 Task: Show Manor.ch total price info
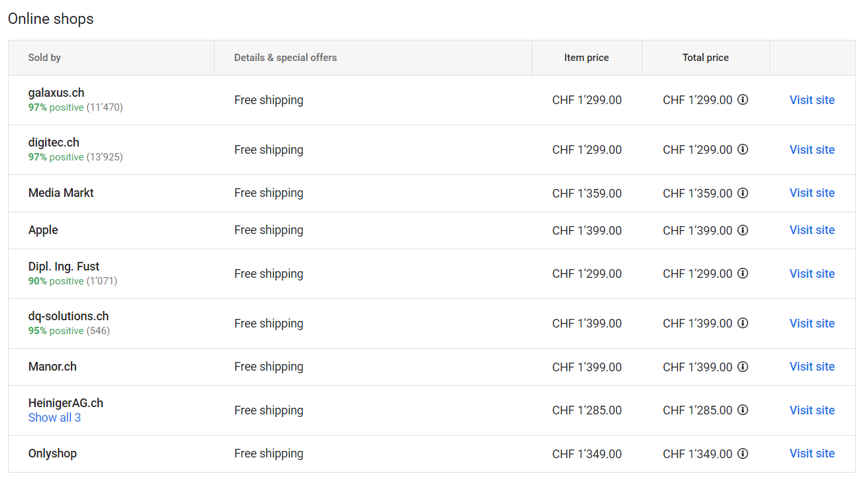[743, 367]
